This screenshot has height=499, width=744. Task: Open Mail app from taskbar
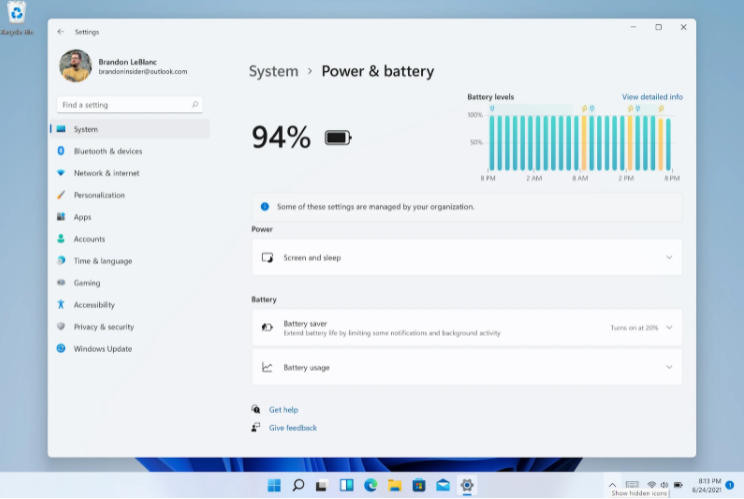click(x=443, y=485)
